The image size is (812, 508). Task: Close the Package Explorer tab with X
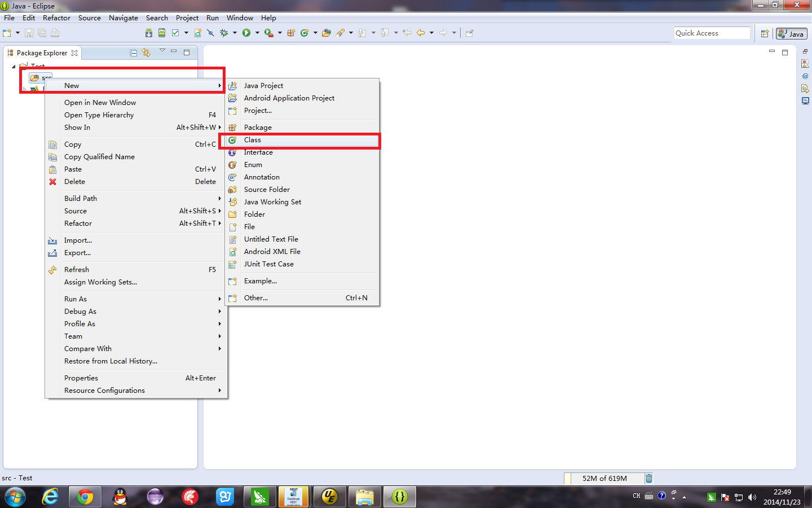pyautogui.click(x=74, y=53)
